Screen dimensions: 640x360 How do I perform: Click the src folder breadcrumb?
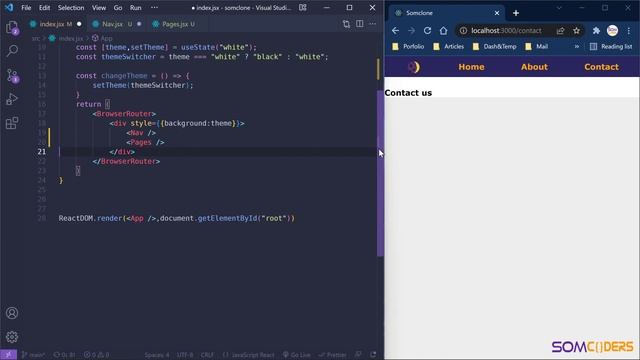[x=36, y=38]
